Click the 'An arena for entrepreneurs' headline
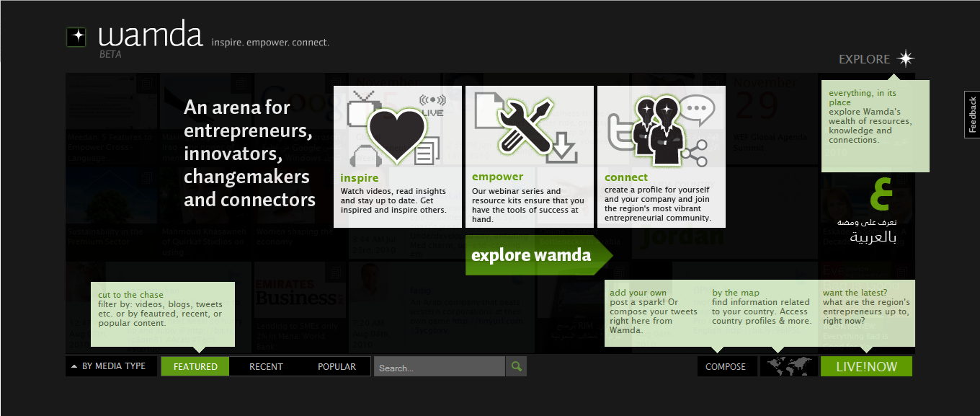The height and width of the screenshot is (416, 980). (249, 153)
